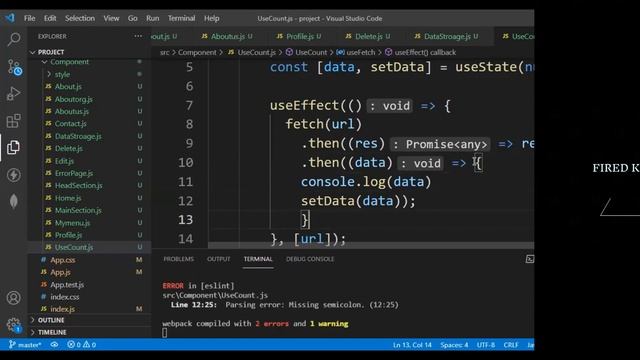640x360 pixels.
Task: Open the Manage gear icon
Action: tap(13, 325)
